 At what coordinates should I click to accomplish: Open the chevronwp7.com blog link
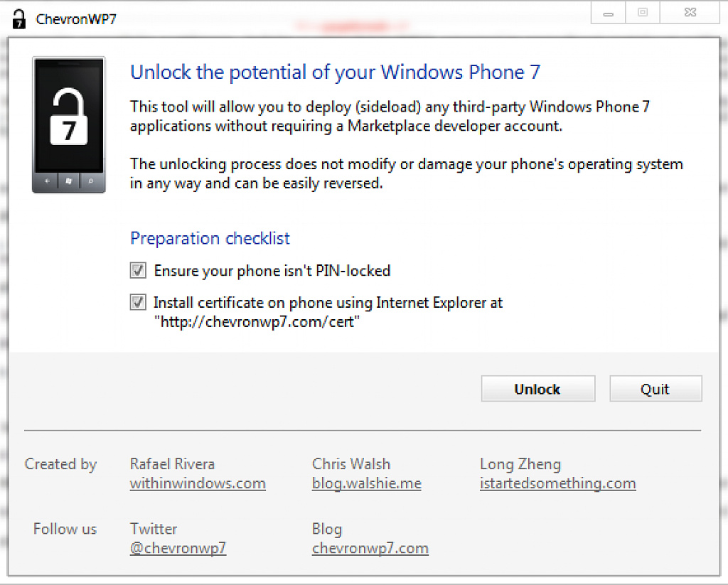[x=370, y=548]
